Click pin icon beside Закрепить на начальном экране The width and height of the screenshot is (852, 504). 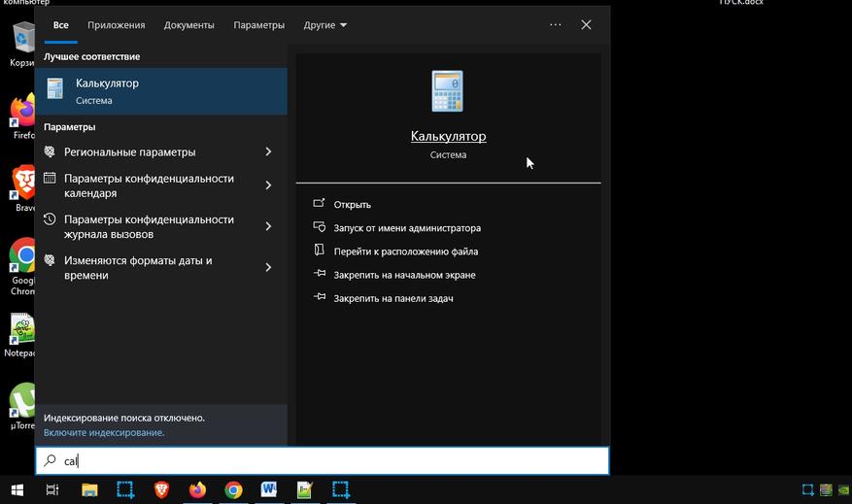320,273
